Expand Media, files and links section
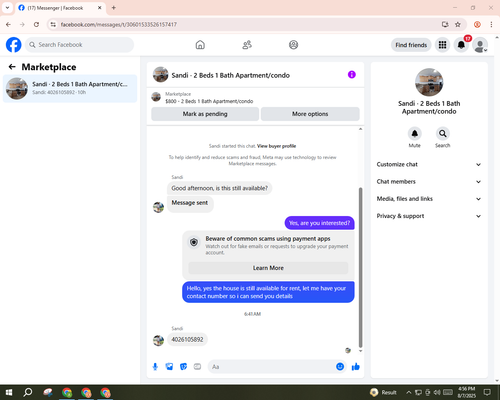This screenshot has height=400, width=500. [429, 199]
